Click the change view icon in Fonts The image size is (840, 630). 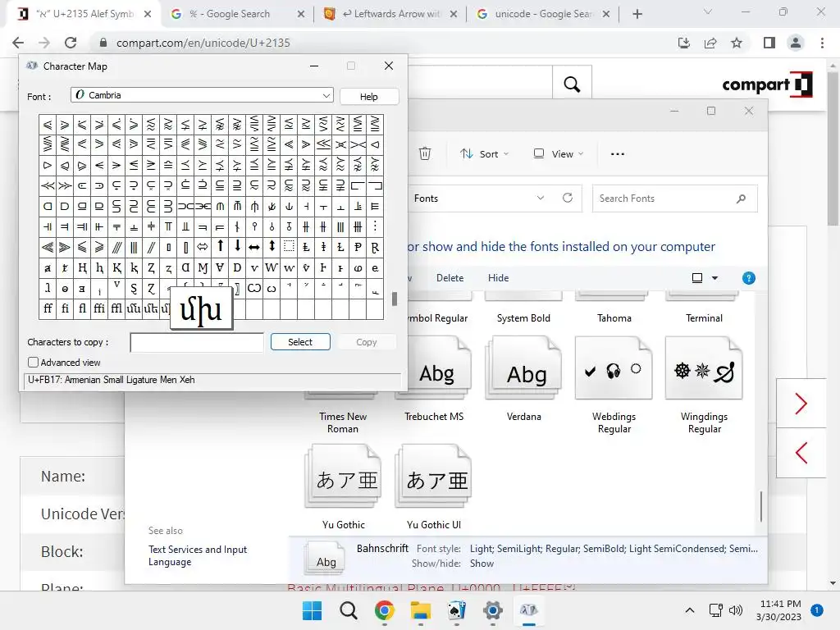coord(697,278)
